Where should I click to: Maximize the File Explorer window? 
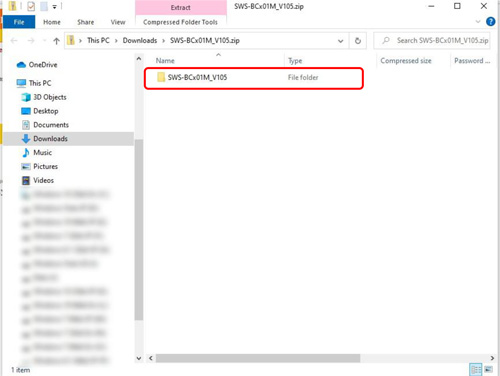pyautogui.click(x=457, y=6)
